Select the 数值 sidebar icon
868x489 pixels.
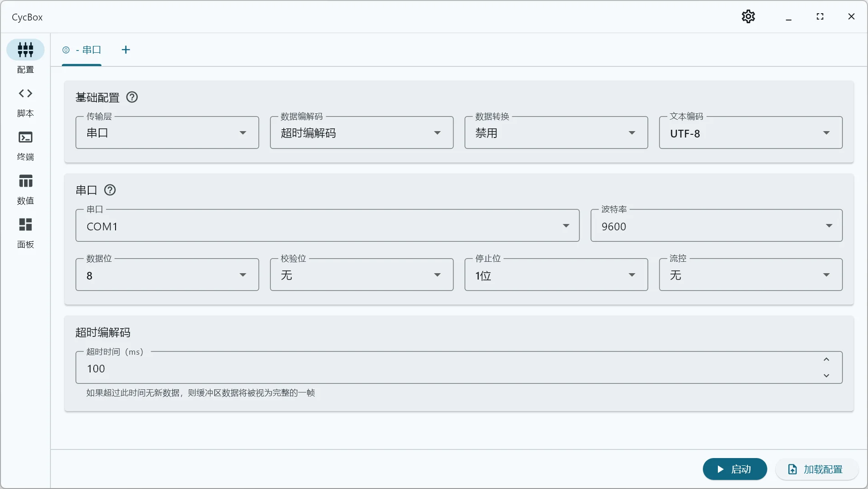point(25,187)
